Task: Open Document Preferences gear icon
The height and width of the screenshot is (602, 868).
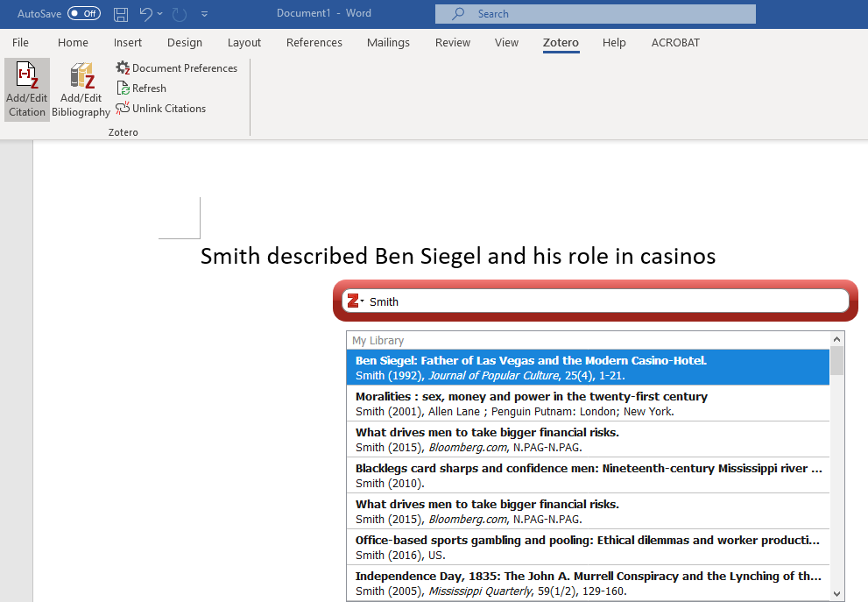Action: [123, 67]
